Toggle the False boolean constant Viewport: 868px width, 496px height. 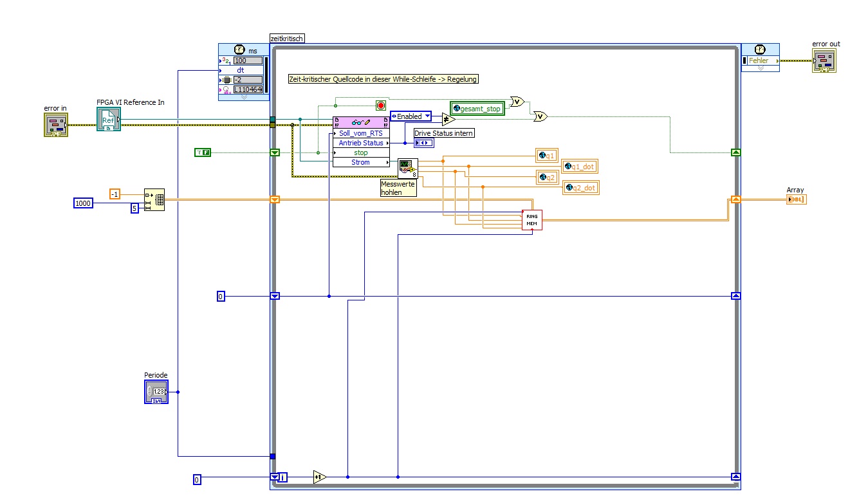(x=203, y=152)
